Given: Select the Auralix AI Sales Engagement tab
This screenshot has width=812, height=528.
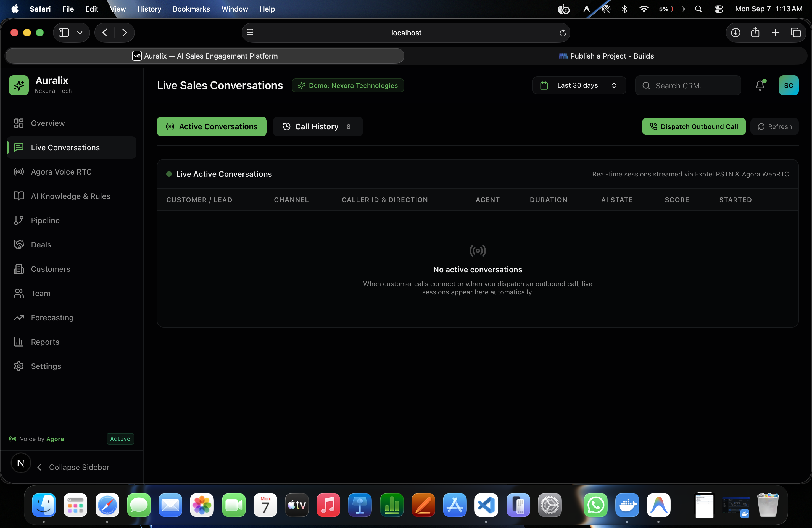Looking at the screenshot, I should tap(205, 56).
